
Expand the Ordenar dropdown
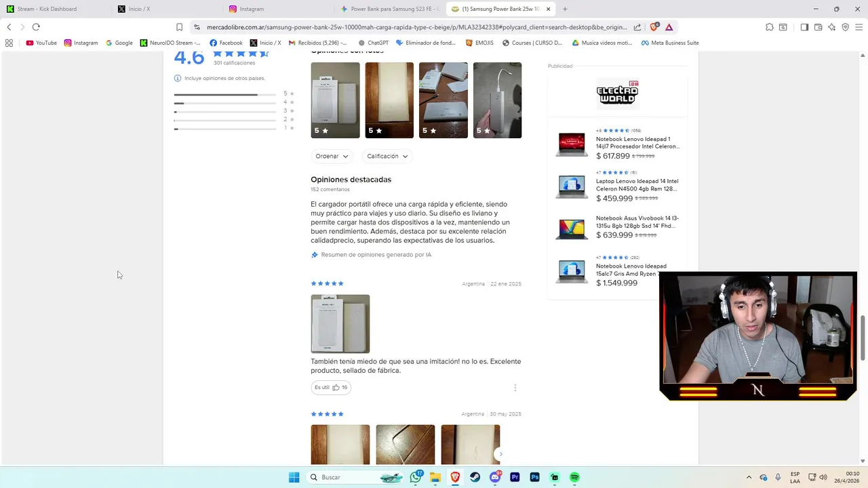click(332, 156)
